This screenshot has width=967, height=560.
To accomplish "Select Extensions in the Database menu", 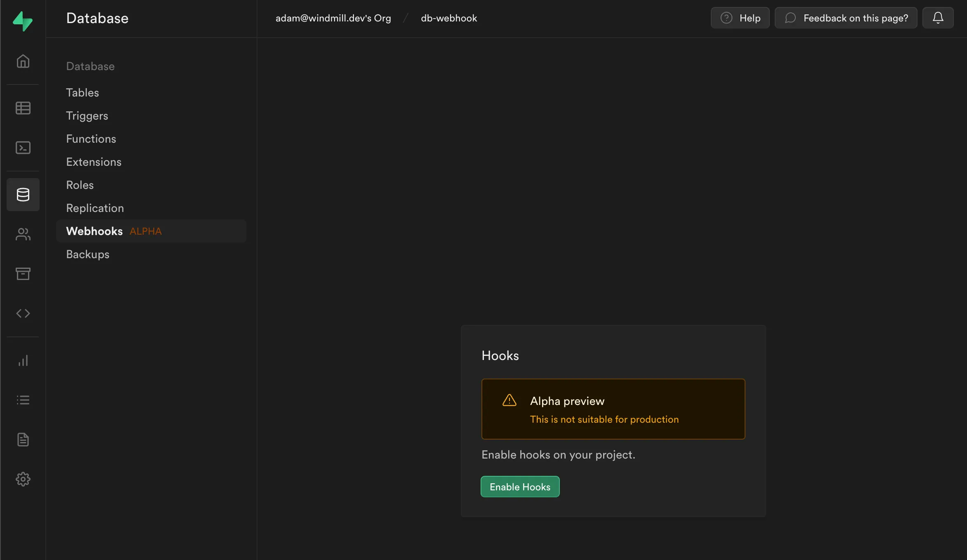I will 94,162.
